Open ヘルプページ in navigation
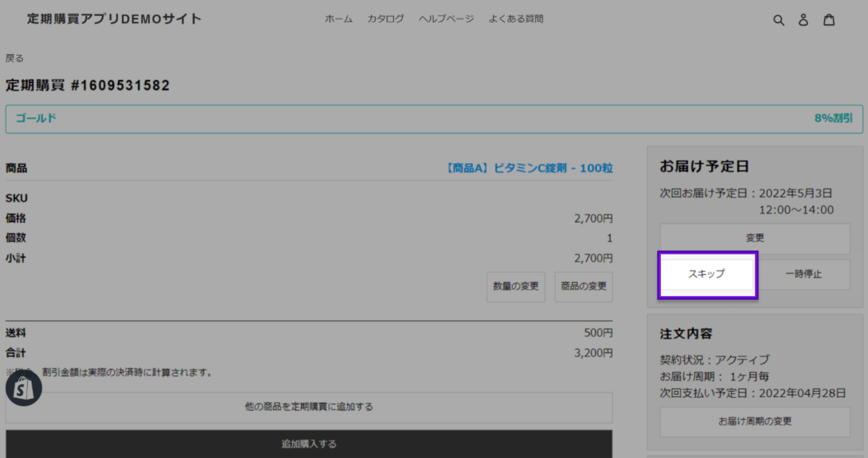Image resolution: width=868 pixels, height=458 pixels. (446, 19)
